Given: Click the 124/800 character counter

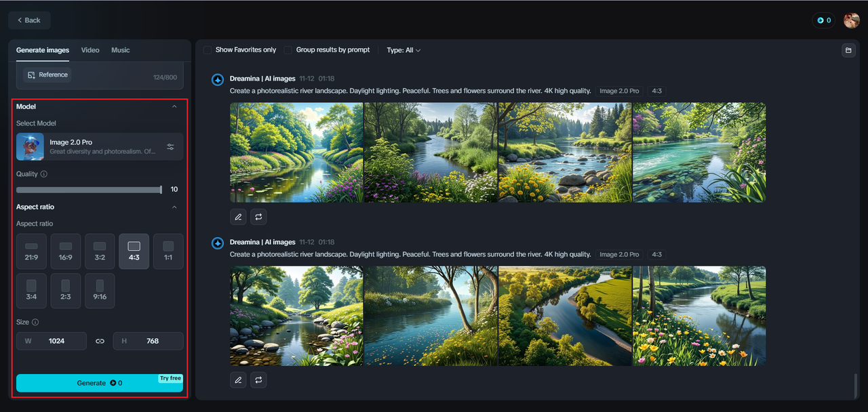Looking at the screenshot, I should tap(165, 77).
